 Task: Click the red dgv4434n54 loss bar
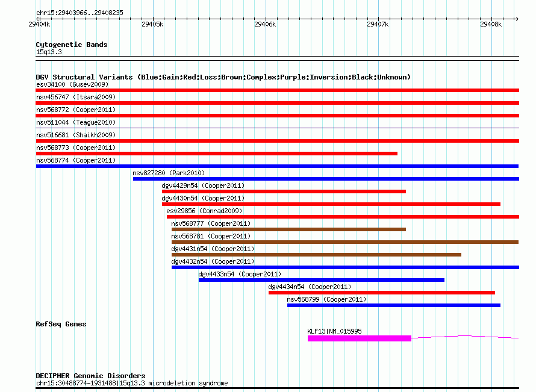[382, 293]
